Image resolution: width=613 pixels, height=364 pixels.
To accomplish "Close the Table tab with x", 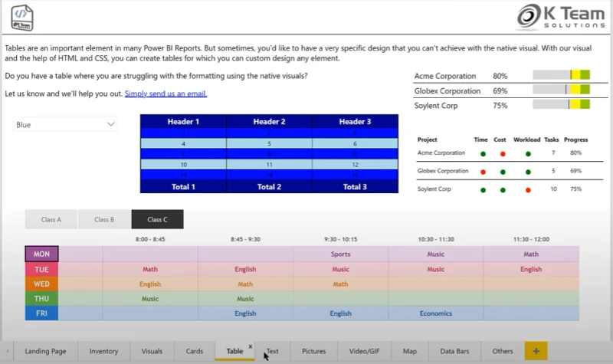I will click(x=251, y=346).
